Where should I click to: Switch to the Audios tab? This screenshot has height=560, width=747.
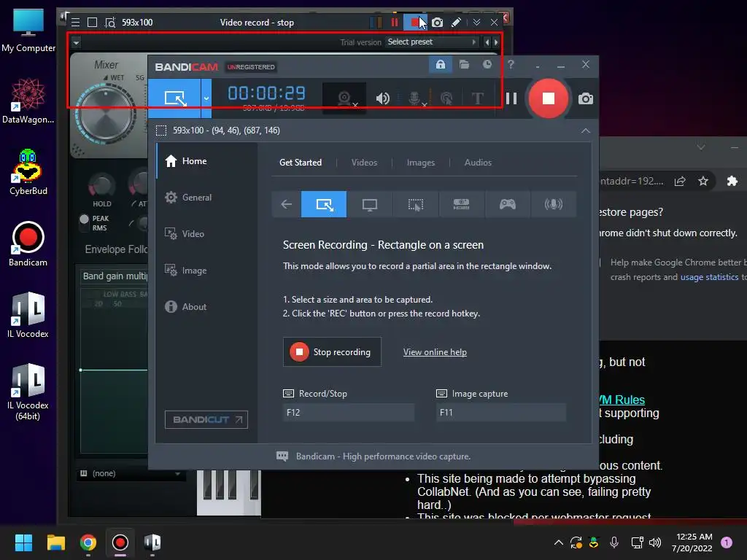click(478, 163)
